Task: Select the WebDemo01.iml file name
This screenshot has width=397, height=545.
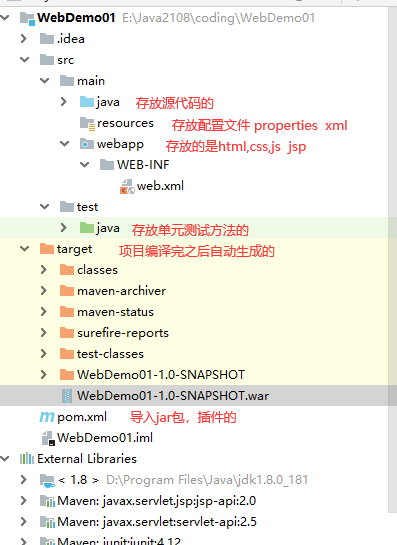Action: pos(105,438)
